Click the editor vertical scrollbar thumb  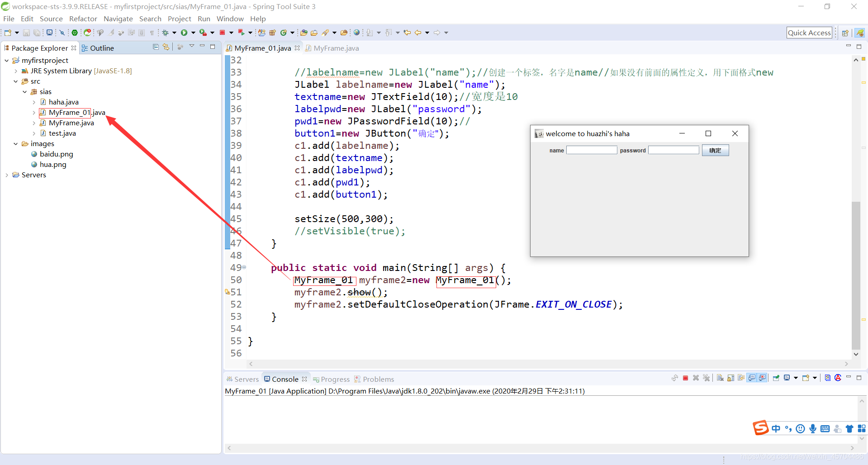(856, 276)
